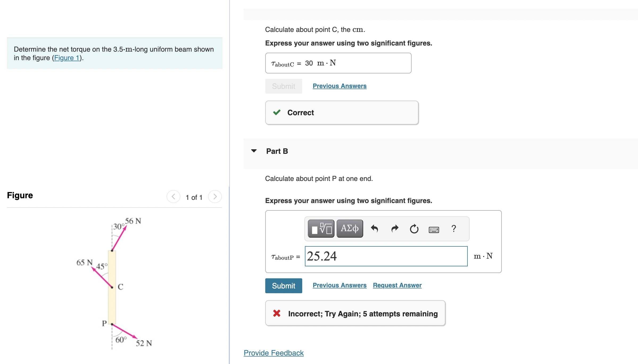Open Previous Answers under Part B
The height and width of the screenshot is (364, 638).
tap(339, 285)
